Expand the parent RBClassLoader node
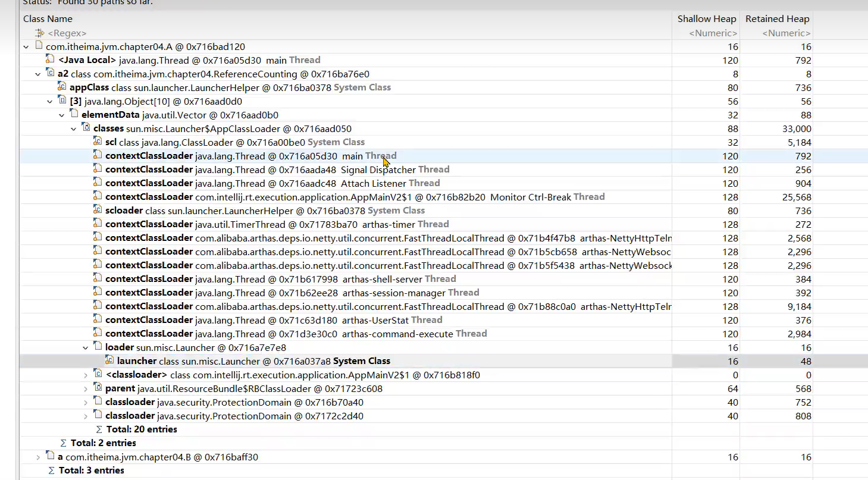Viewport: 868px width, 480px height. 85,388
